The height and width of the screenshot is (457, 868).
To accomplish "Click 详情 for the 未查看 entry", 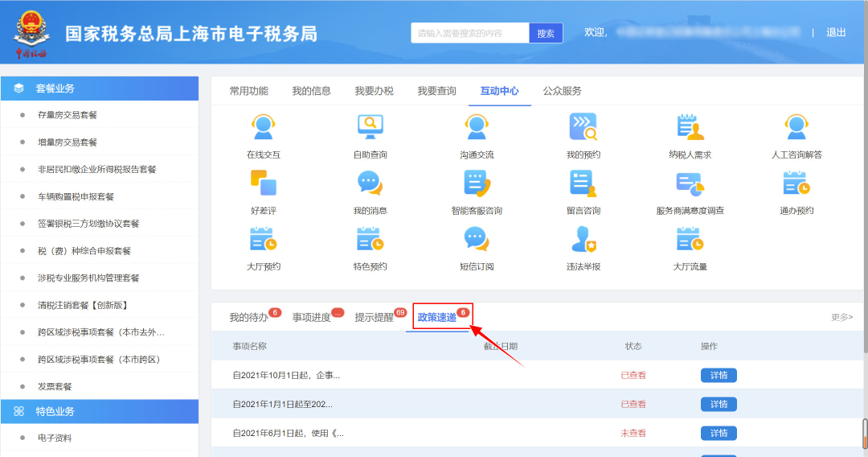I will pyautogui.click(x=719, y=433).
